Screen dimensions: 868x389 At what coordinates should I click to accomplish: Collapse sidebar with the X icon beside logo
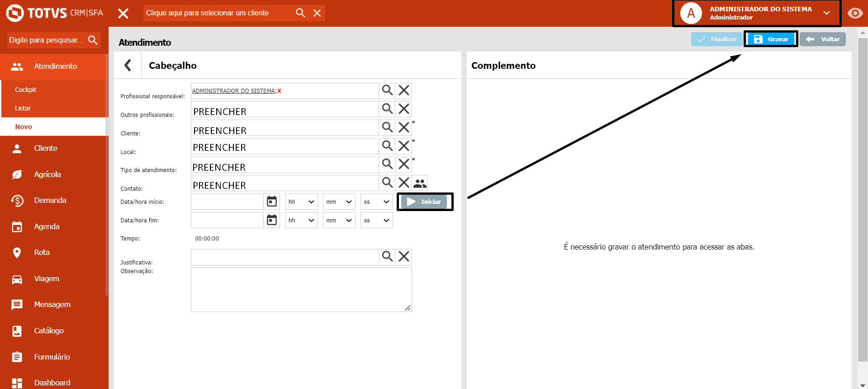click(x=123, y=14)
